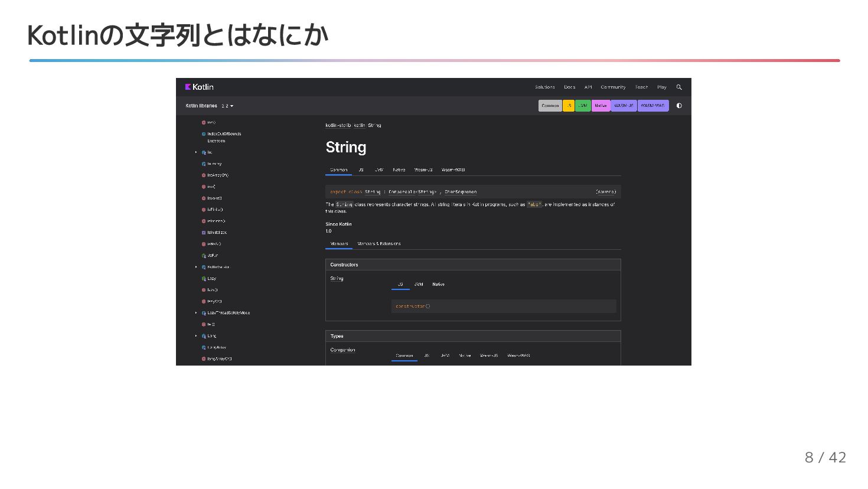This screenshot has width=868, height=489.
Task: Toggle the WASM-WASI platform filter
Action: [x=653, y=106]
